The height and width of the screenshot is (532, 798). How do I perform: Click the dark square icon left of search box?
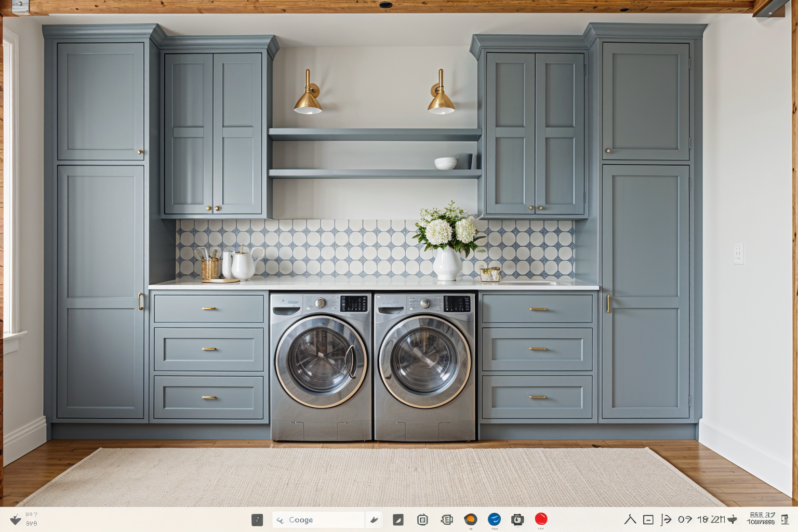coord(257,520)
